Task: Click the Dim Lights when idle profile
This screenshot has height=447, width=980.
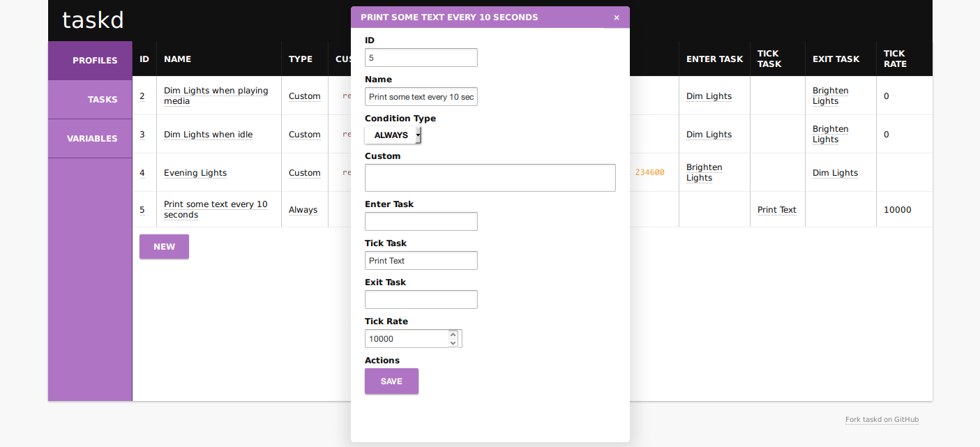Action: [208, 135]
